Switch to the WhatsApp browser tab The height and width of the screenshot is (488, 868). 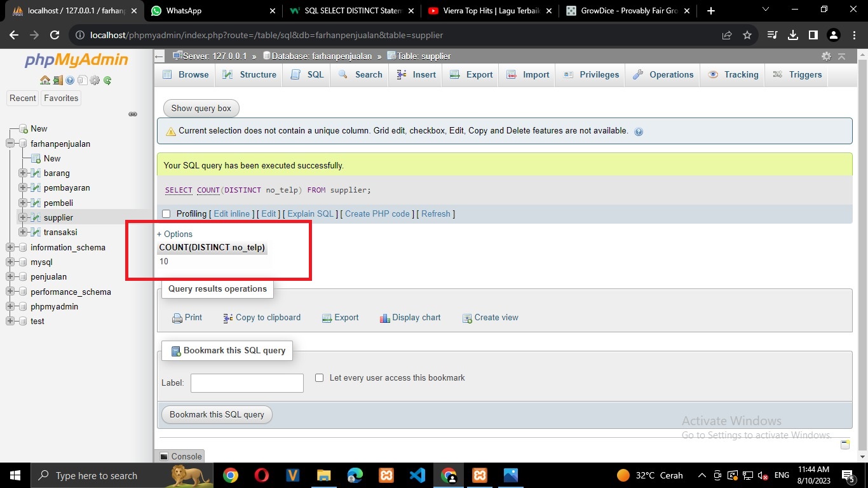pos(213,11)
